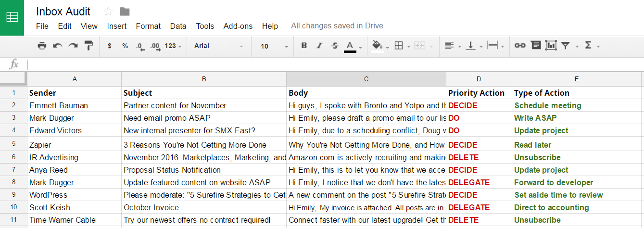Format as currency with dollar icon
Image resolution: width=644 pixels, height=228 pixels.
(x=110, y=46)
